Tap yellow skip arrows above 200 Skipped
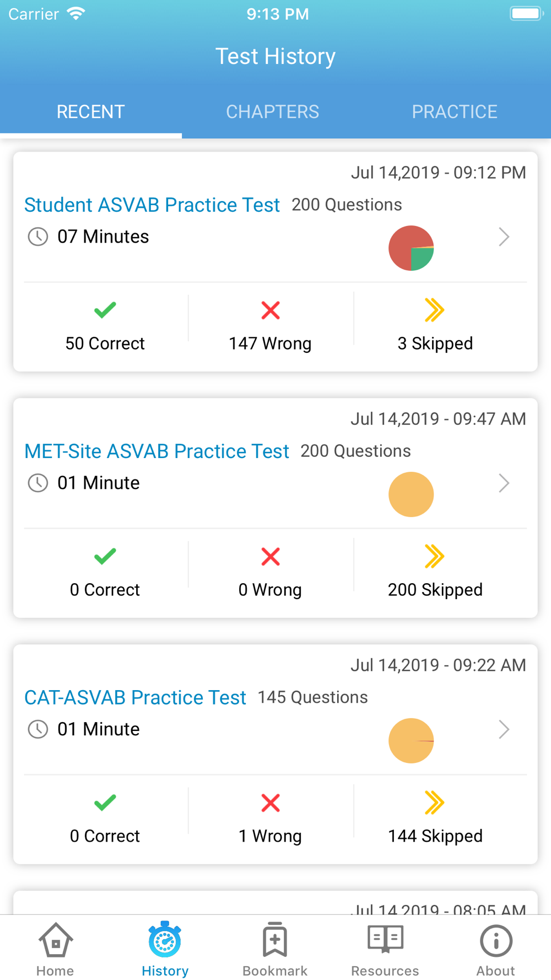The height and width of the screenshot is (980, 551). pyautogui.click(x=435, y=556)
